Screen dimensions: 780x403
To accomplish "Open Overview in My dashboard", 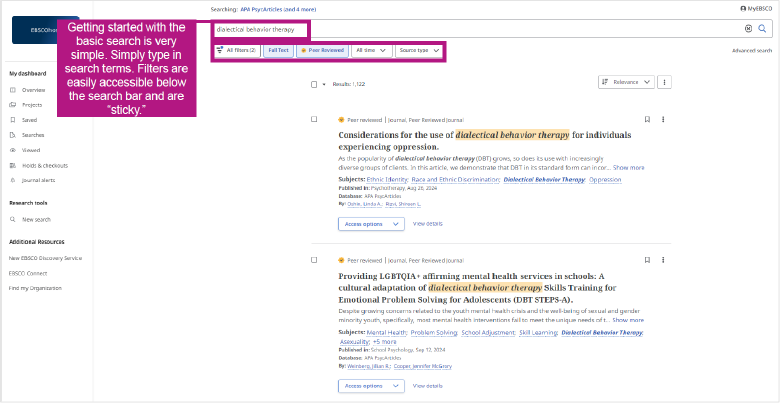I will 33,90.
